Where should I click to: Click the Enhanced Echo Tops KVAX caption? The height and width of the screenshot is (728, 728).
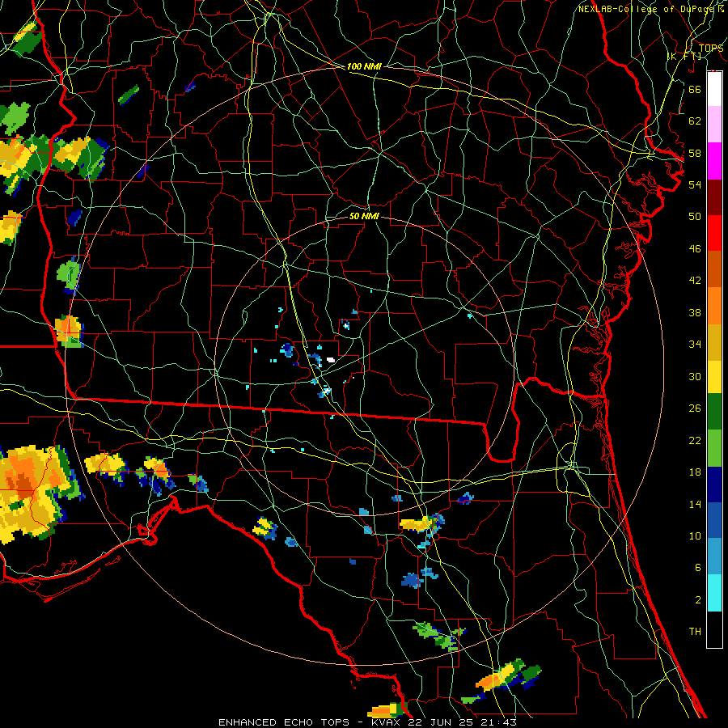click(367, 722)
